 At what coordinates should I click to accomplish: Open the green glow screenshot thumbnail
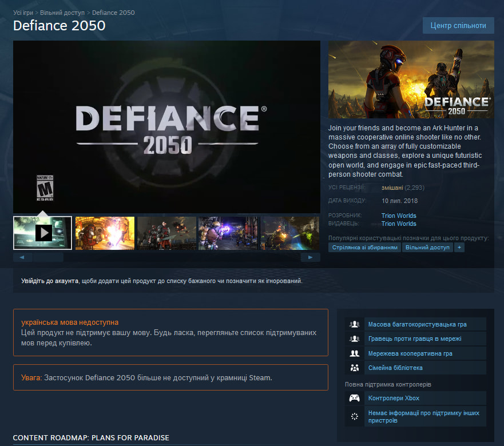[x=290, y=233]
